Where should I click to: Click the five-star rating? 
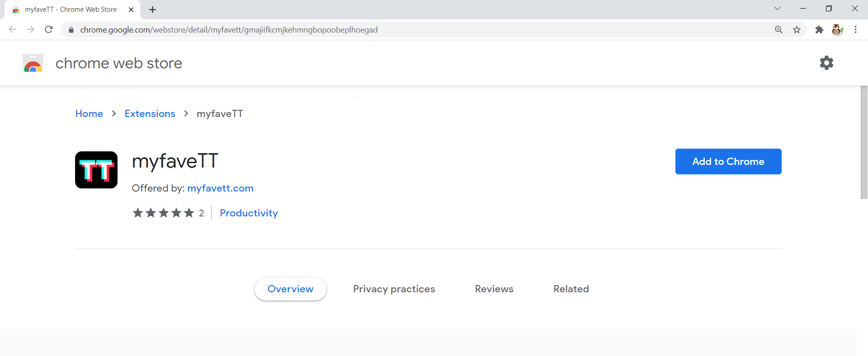pyautogui.click(x=163, y=213)
